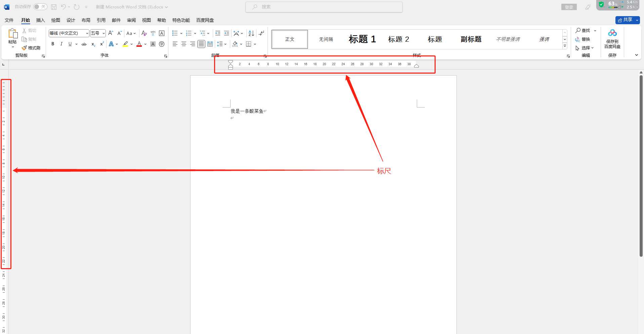Open the Pinyin Guide tool
Image resolution: width=644 pixels, height=334 pixels.
coord(153,33)
